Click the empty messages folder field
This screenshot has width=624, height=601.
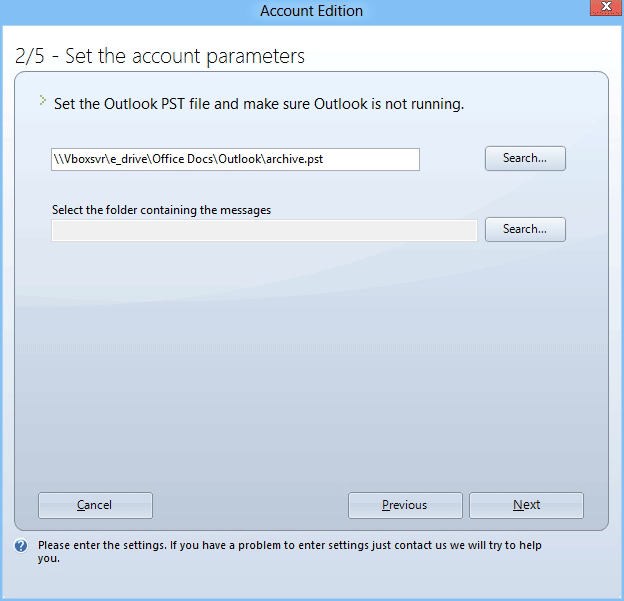tap(264, 230)
